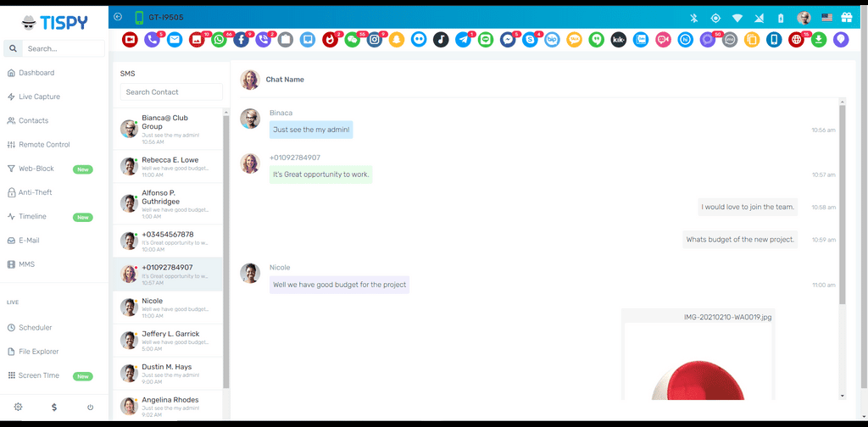Viewport: 868px width, 427px height.
Task: Click the Search Contact field
Action: click(171, 91)
